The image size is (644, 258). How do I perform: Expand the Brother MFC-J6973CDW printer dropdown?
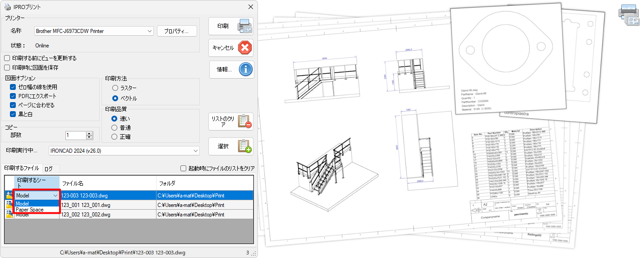point(150,31)
